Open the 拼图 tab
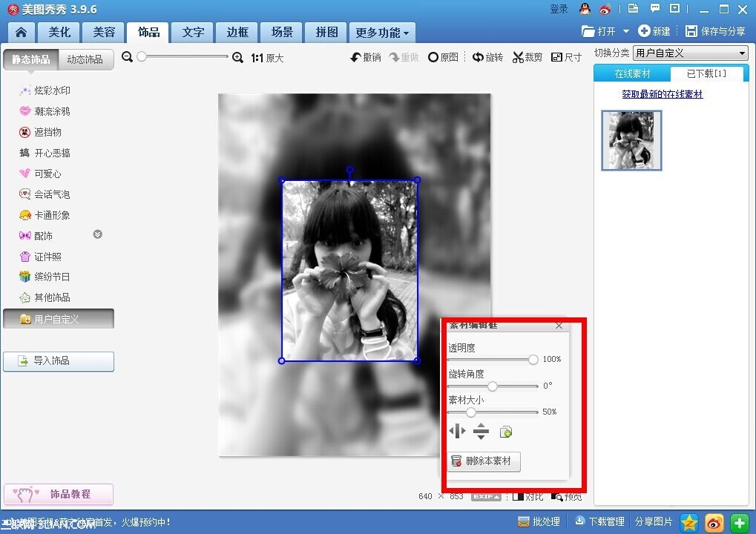Image resolution: width=756 pixels, height=534 pixels. (x=326, y=33)
